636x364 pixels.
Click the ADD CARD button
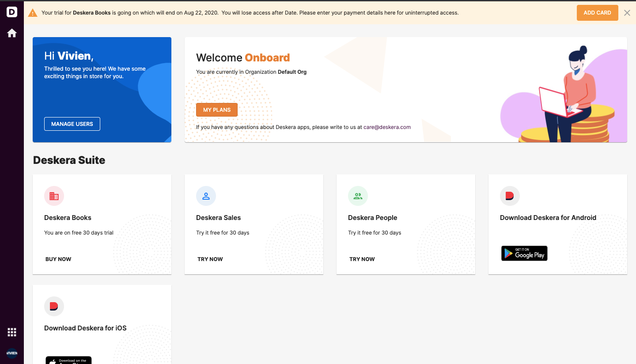597,13
